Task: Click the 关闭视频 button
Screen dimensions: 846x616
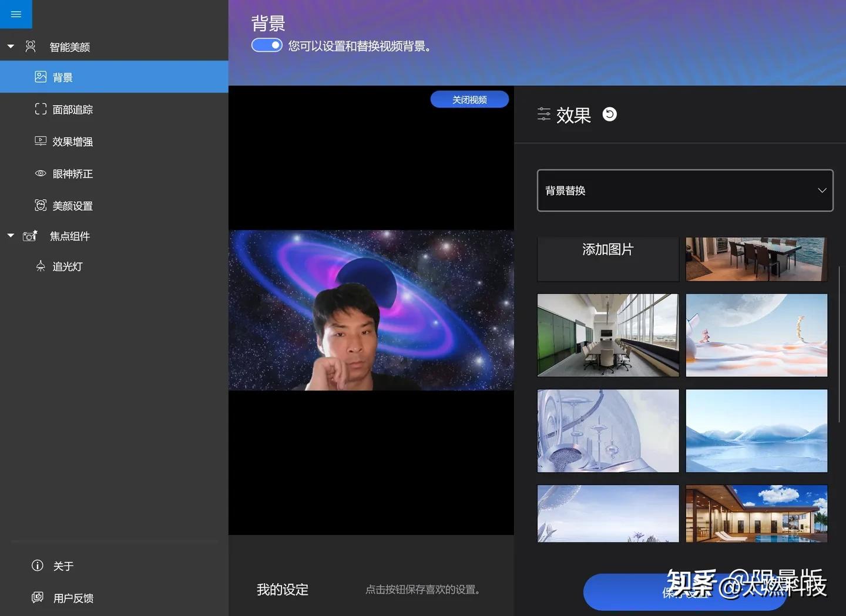Action: [469, 99]
